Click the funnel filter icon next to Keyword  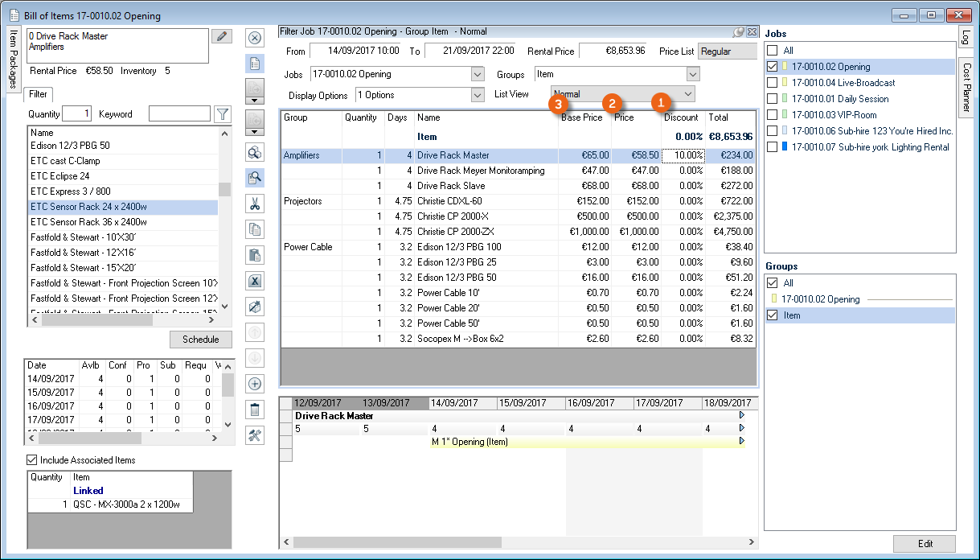[223, 114]
